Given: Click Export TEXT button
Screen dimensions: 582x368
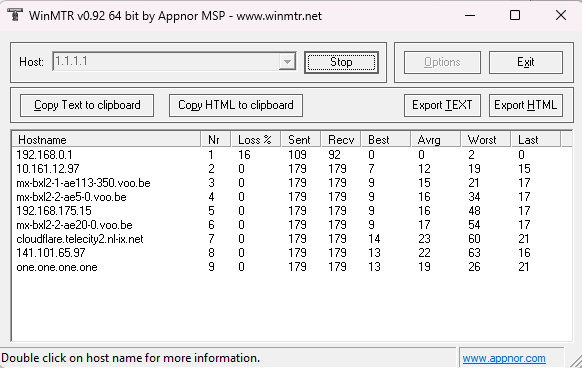Looking at the screenshot, I should 442,105.
